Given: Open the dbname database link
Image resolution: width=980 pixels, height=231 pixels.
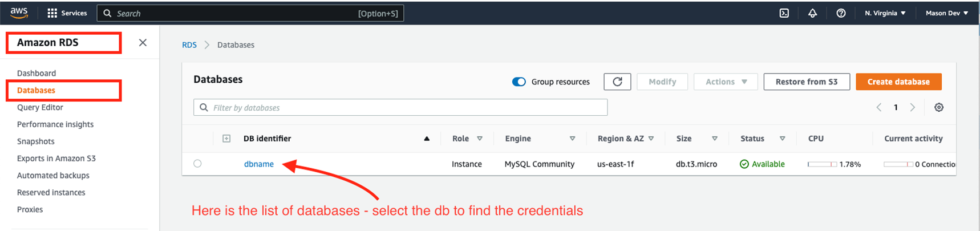Looking at the screenshot, I should pos(259,164).
